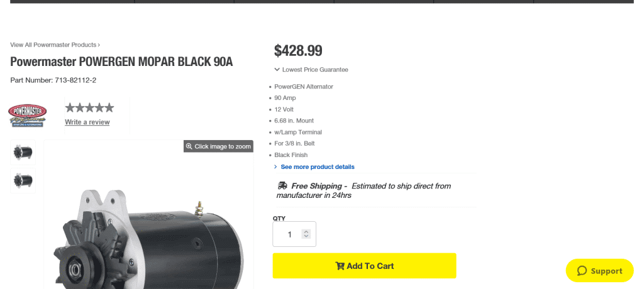Screen dimensions: 644x289
Task: Click the Support chat bubble icon
Action: (582, 271)
